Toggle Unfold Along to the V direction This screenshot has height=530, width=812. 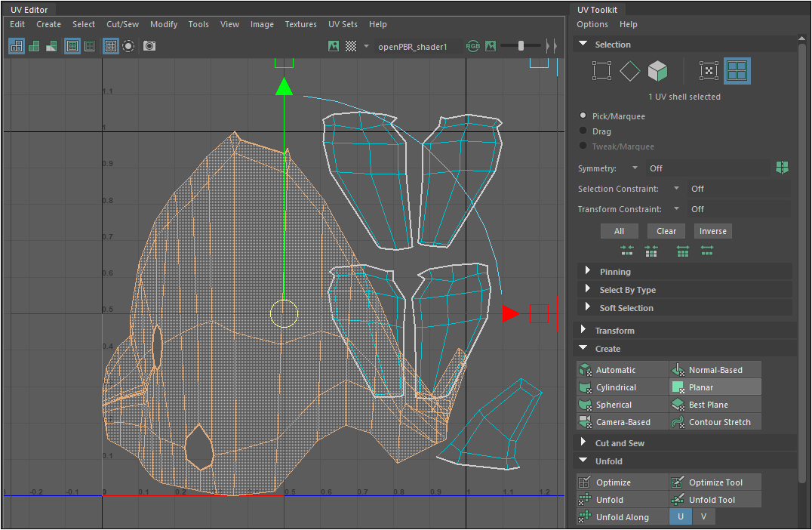point(703,517)
